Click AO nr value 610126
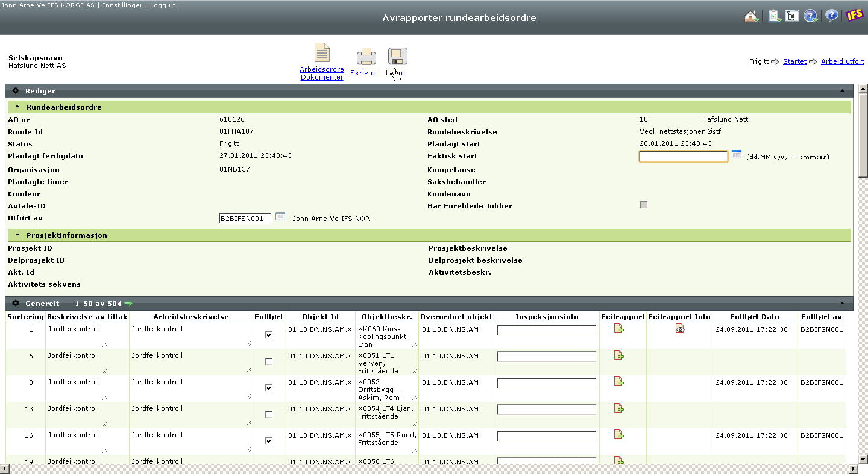The width and height of the screenshot is (868, 474). point(232,119)
